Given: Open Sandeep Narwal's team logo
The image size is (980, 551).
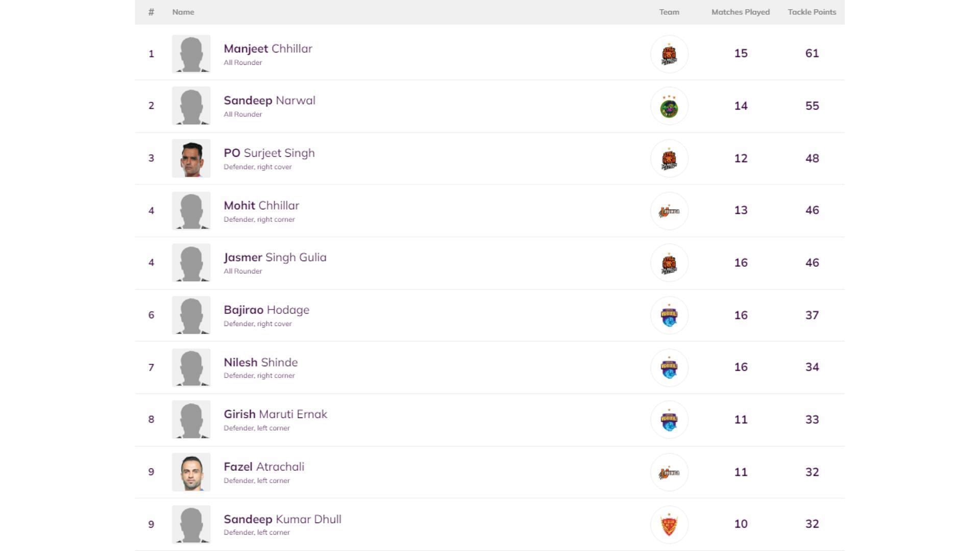Looking at the screenshot, I should click(x=669, y=106).
